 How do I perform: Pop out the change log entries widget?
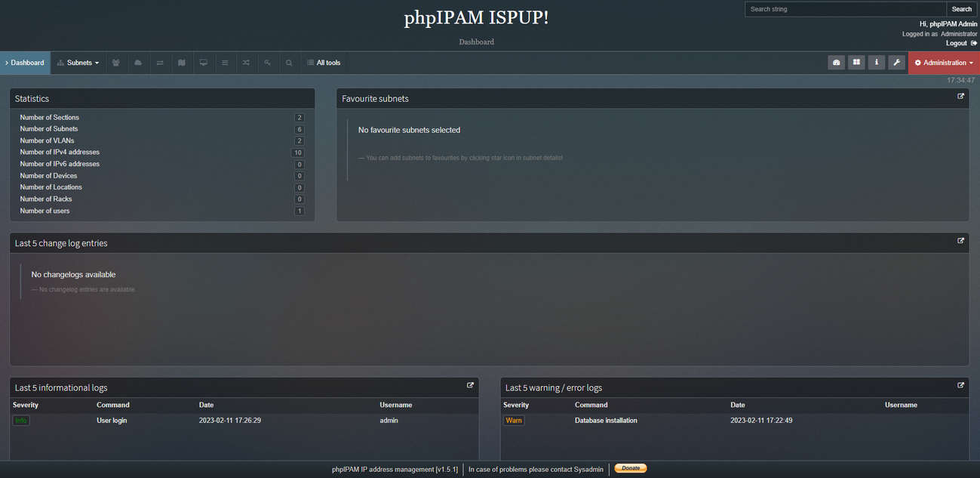961,241
